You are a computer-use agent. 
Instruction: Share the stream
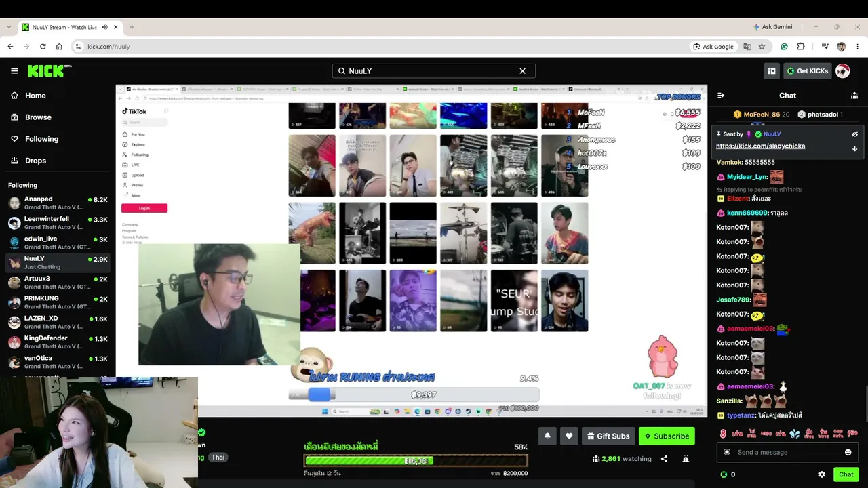pyautogui.click(x=664, y=459)
